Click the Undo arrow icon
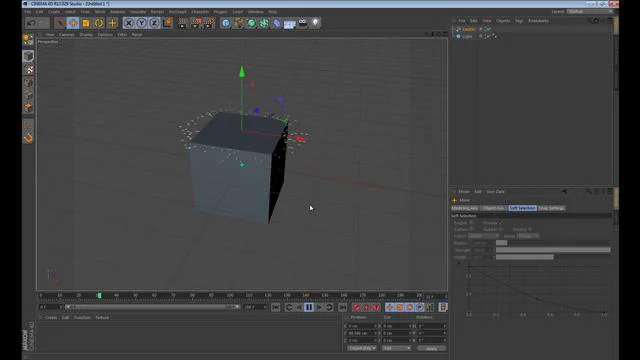The image size is (640, 360). coord(31,23)
